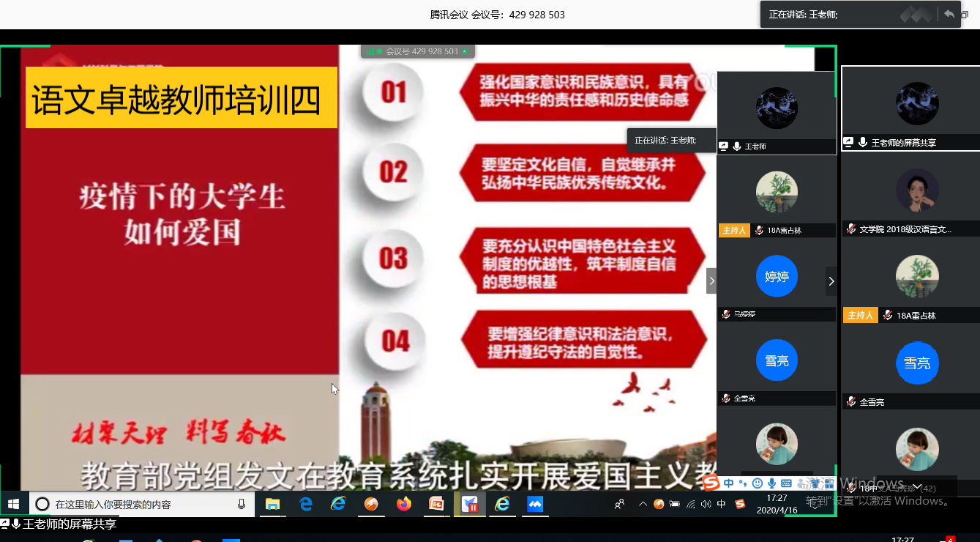Open File Explorer from the taskbar
Image resolution: width=980 pixels, height=542 pixels.
click(x=272, y=504)
